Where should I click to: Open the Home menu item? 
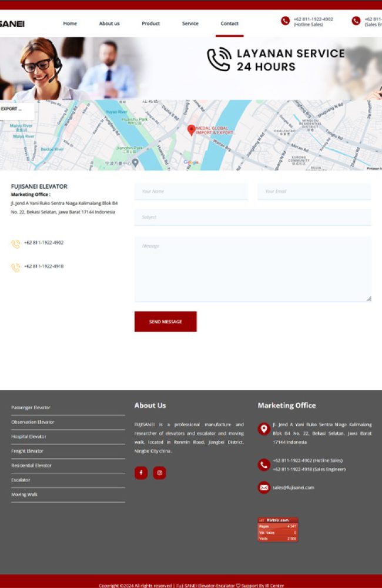70,24
